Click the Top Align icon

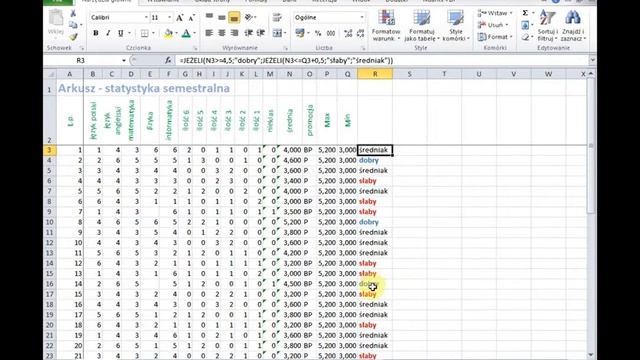point(209,17)
